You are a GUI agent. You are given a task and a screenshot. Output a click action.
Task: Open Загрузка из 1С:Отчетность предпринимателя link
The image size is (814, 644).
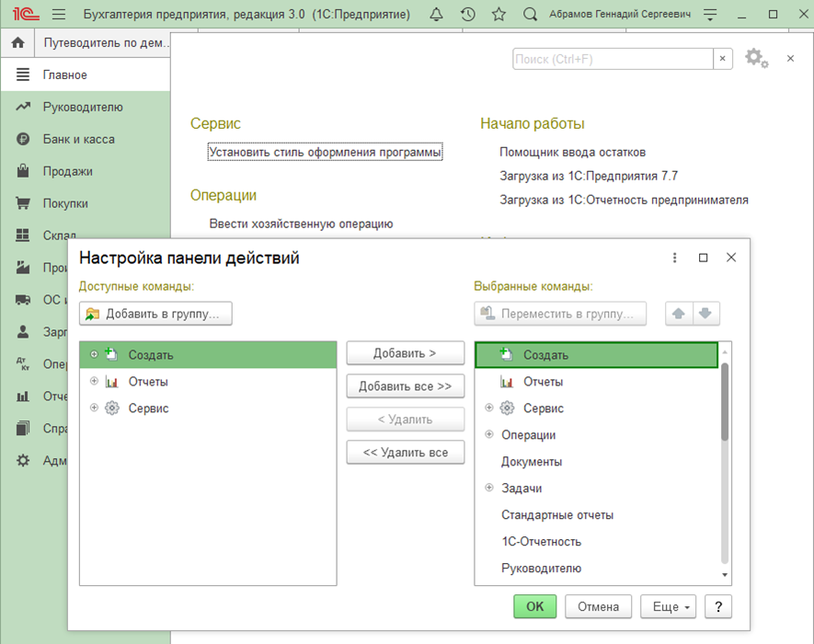[624, 200]
